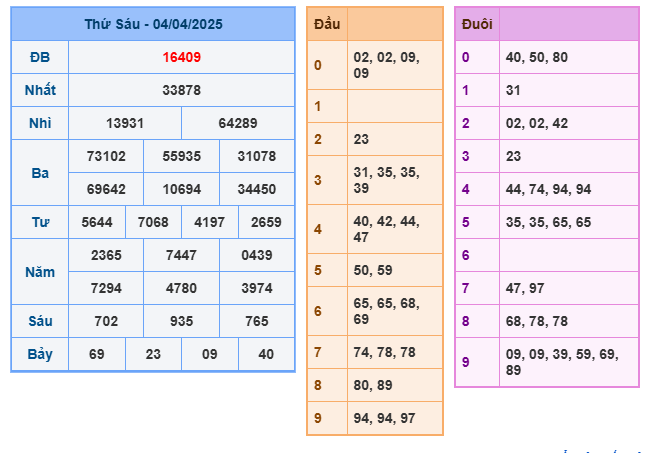649x453 pixels.
Task: Click the Ba row label
Action: tap(40, 173)
